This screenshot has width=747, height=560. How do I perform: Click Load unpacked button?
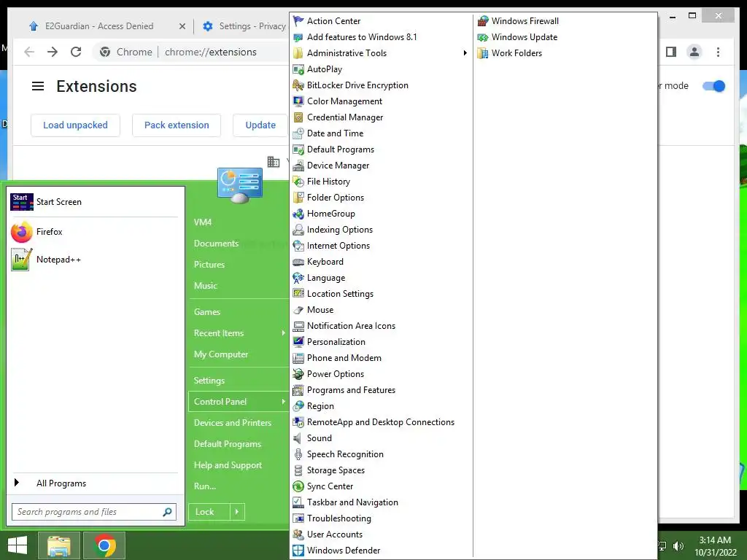[75, 125]
